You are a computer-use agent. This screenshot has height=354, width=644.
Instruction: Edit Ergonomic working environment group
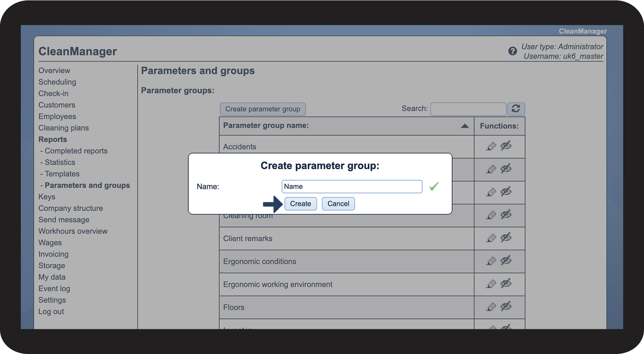click(491, 284)
